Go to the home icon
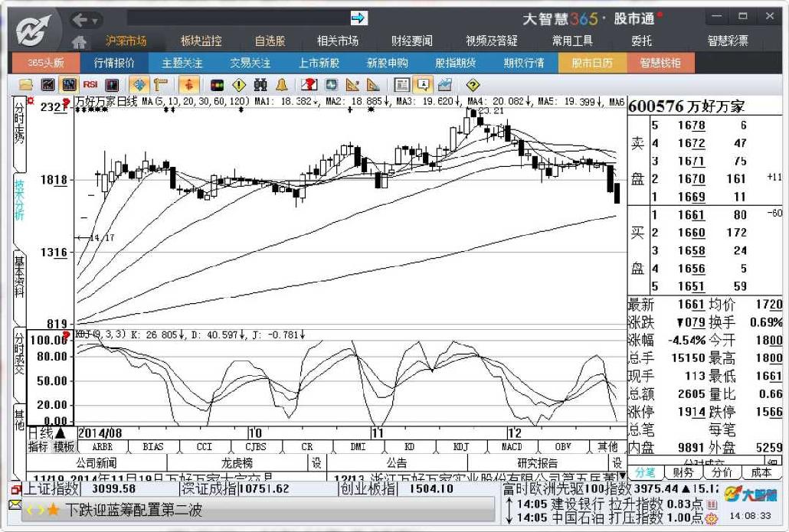The height and width of the screenshot is (532, 789). pos(79,42)
